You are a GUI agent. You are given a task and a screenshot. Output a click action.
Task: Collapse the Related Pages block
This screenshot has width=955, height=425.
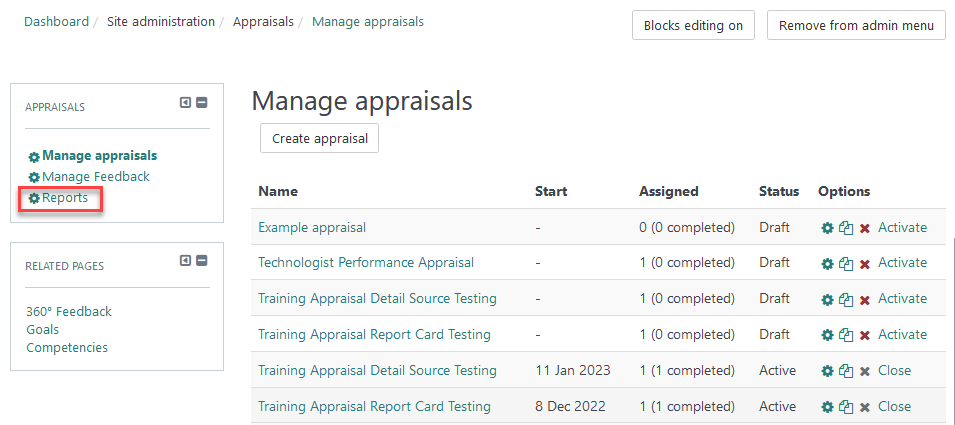201,261
